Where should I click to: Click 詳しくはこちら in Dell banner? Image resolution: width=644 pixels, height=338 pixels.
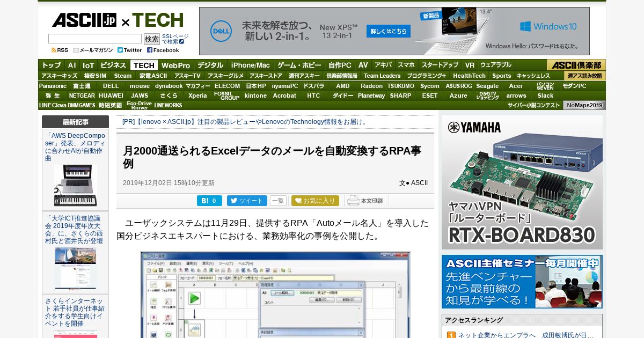388,31
